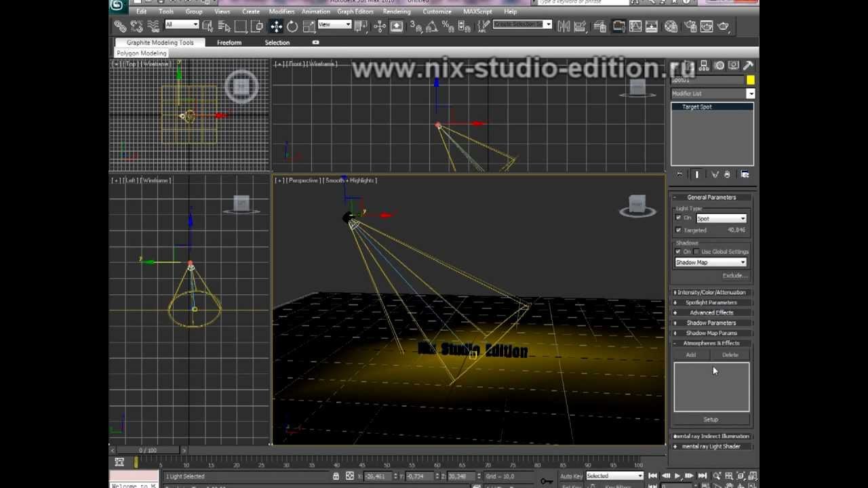Click the Render Production teapot icon
The width and height of the screenshot is (868, 488).
[x=723, y=26]
